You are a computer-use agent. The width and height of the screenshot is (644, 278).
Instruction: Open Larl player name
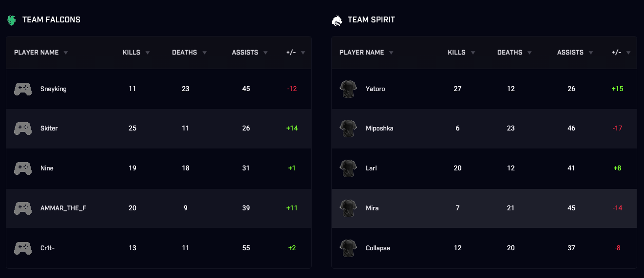pos(371,168)
